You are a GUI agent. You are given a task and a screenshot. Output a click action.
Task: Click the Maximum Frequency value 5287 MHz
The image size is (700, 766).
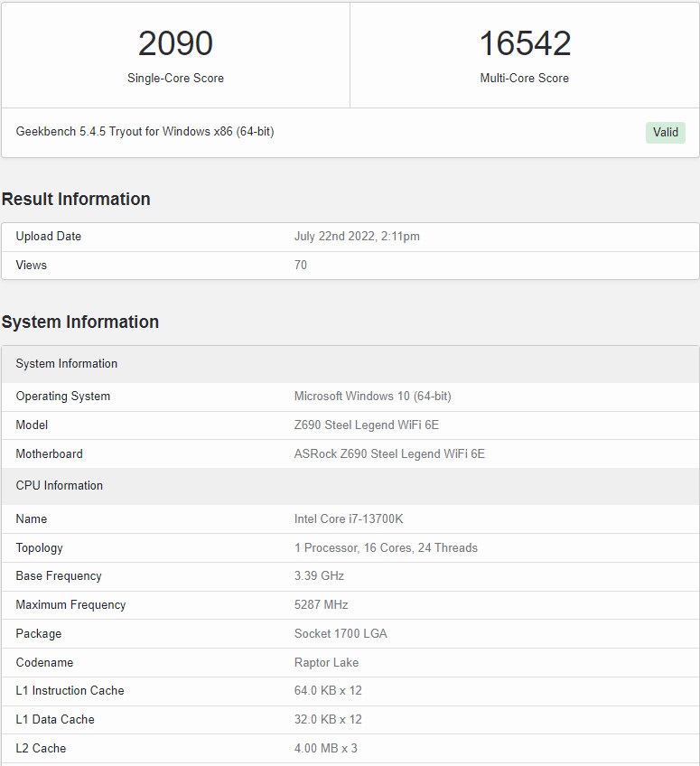321,605
